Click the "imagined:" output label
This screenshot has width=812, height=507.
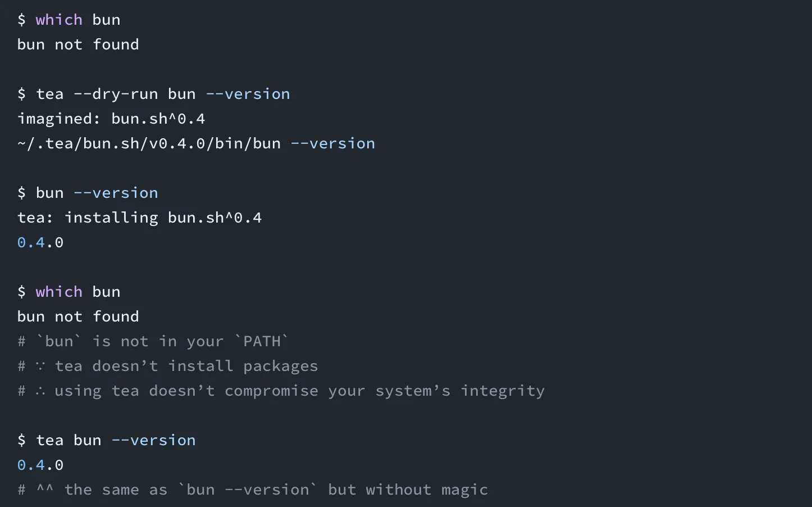point(59,119)
